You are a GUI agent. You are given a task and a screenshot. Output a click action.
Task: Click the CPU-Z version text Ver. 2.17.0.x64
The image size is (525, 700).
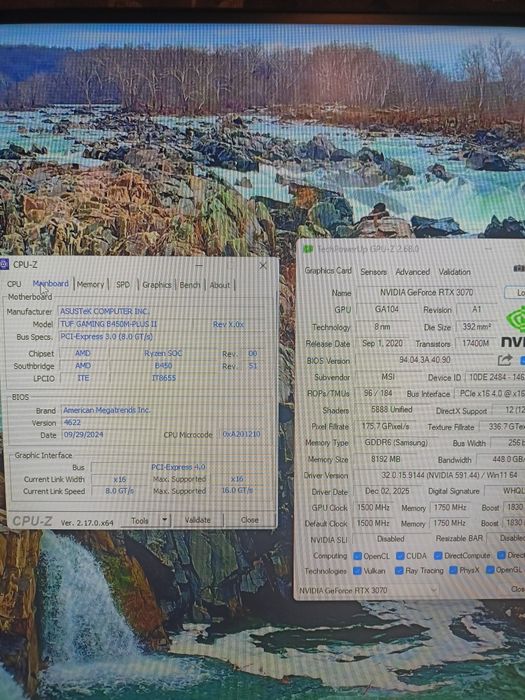click(x=87, y=522)
